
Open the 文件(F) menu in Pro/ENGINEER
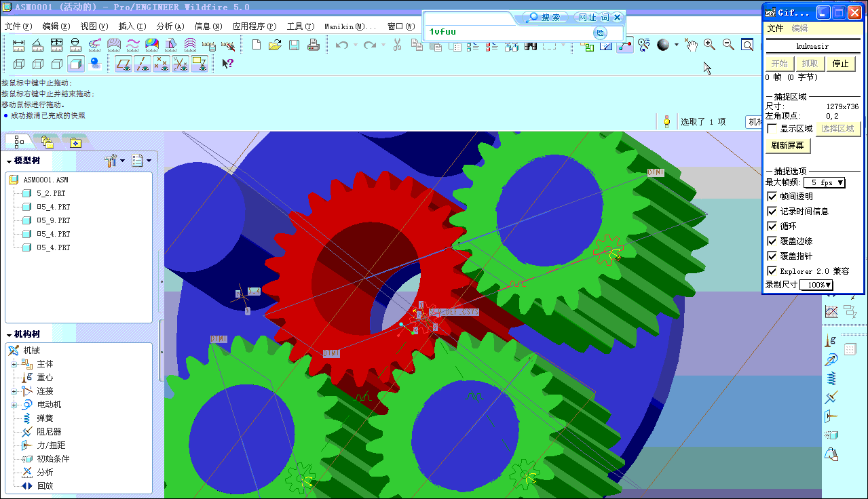[18, 26]
